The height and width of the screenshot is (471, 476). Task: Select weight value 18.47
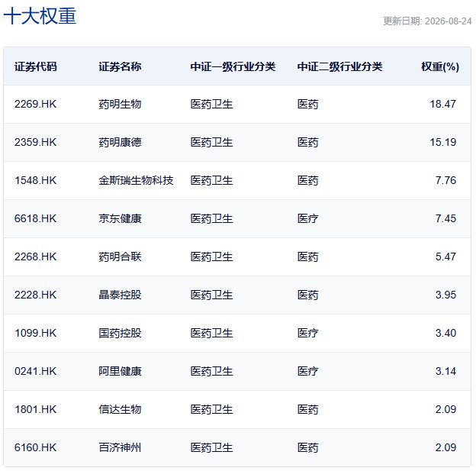click(x=443, y=105)
